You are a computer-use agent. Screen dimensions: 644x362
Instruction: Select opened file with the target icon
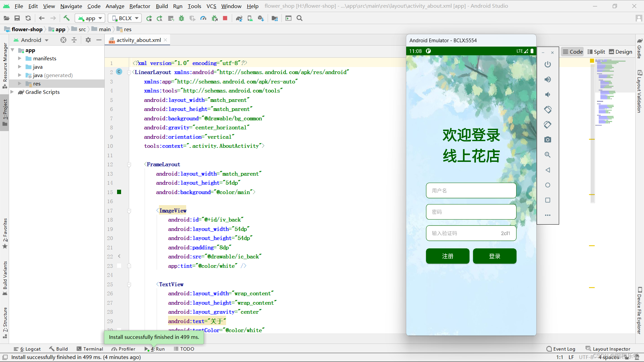[x=63, y=40]
